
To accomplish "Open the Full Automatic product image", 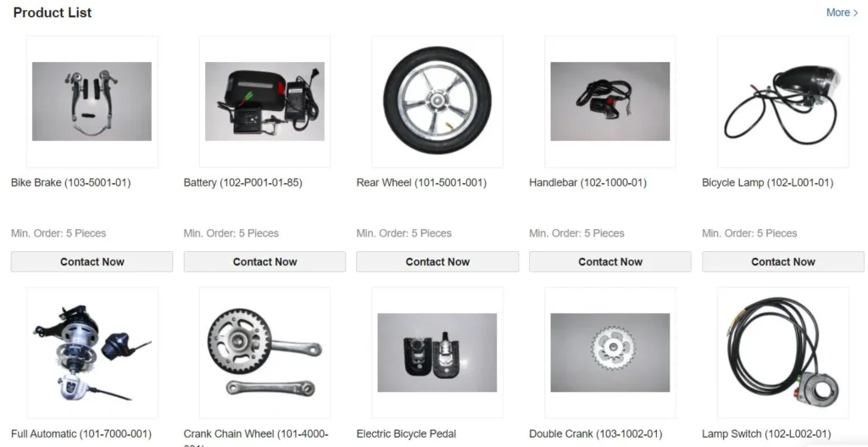I will (92, 352).
